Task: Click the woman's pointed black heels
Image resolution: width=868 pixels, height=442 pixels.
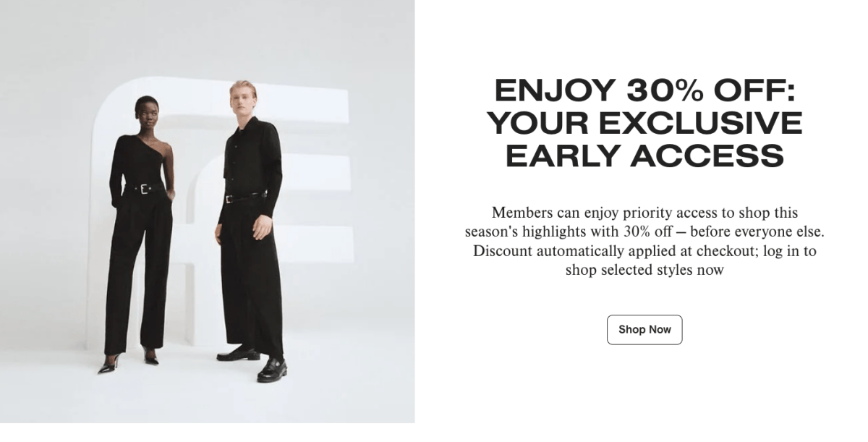Action: click(129, 362)
